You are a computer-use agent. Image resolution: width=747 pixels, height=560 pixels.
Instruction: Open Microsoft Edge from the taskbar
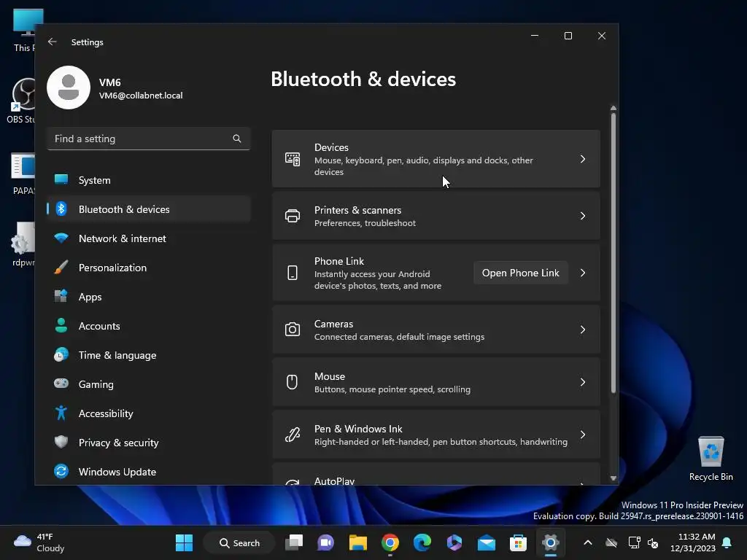pos(422,542)
